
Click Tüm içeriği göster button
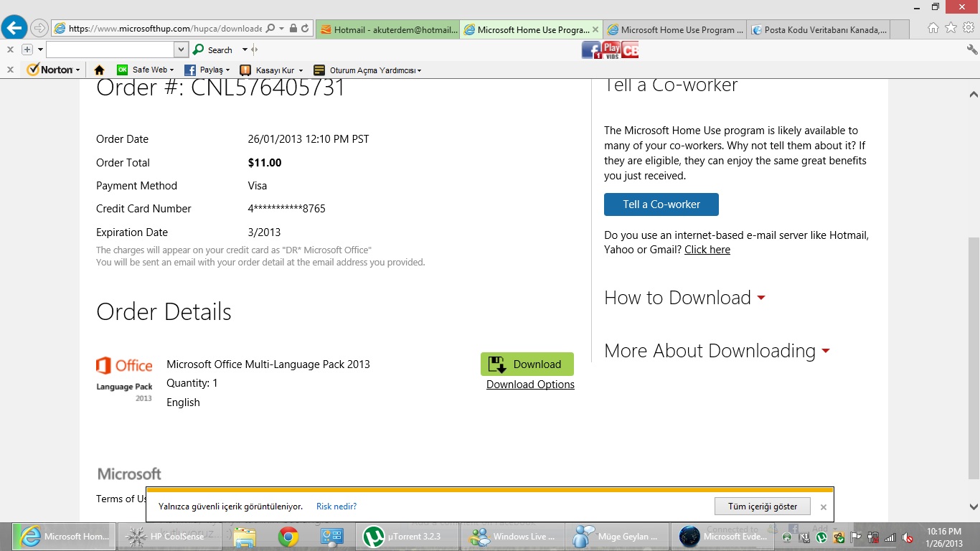763,507
